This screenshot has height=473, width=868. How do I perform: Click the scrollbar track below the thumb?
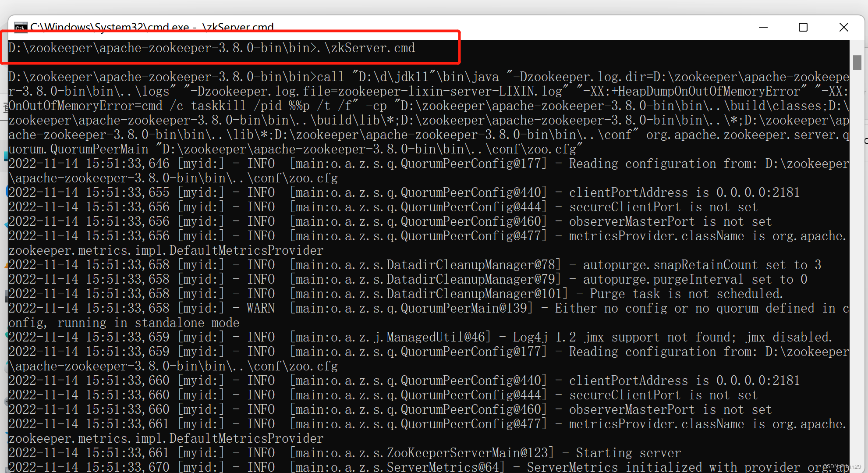click(x=857, y=263)
